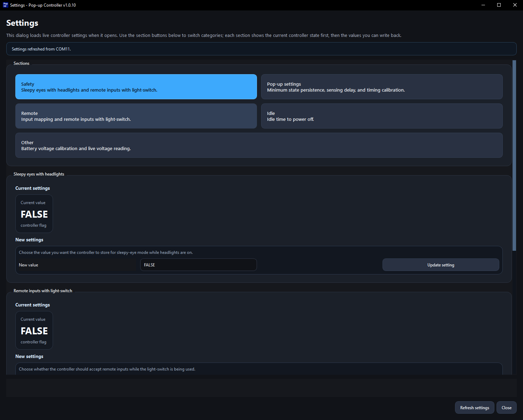Image resolution: width=523 pixels, height=420 pixels.
Task: Select the Idle section
Action: click(x=381, y=116)
